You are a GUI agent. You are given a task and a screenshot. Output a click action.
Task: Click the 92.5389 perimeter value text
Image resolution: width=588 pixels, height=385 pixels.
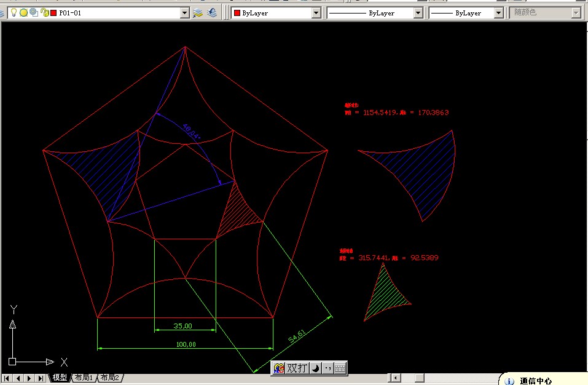(x=424, y=258)
